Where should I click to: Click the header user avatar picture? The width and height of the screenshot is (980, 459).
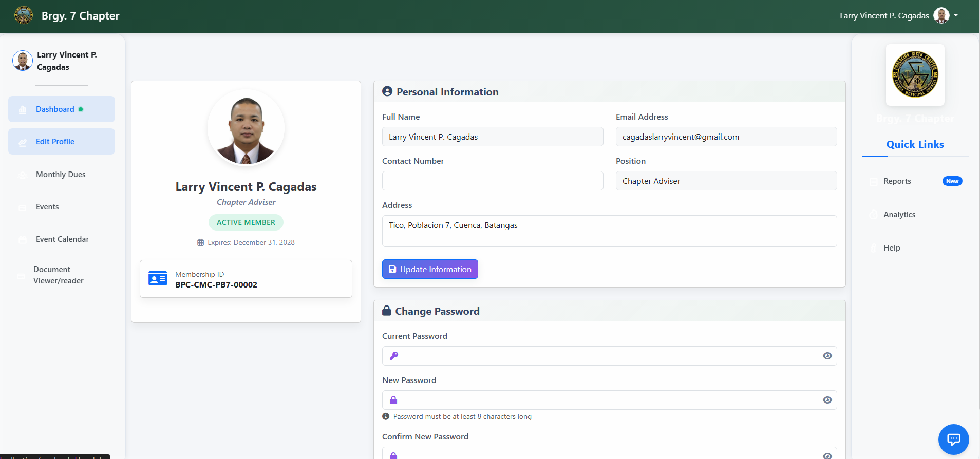click(x=941, y=16)
